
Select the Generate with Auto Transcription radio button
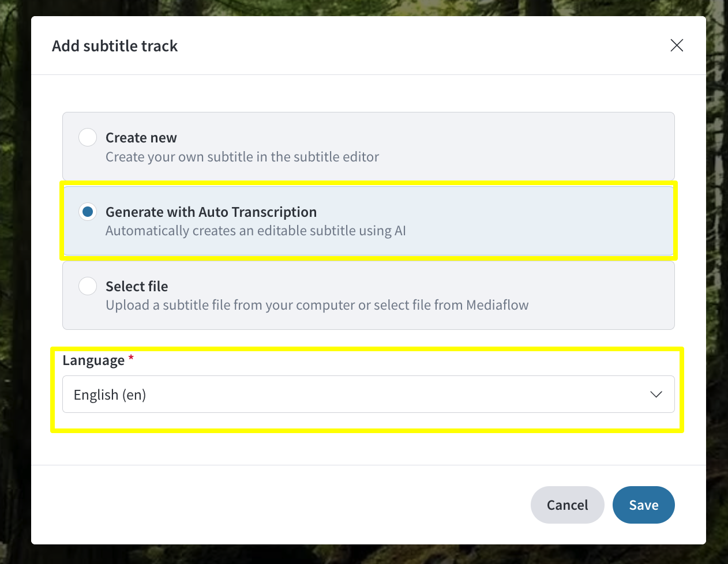[88, 212]
